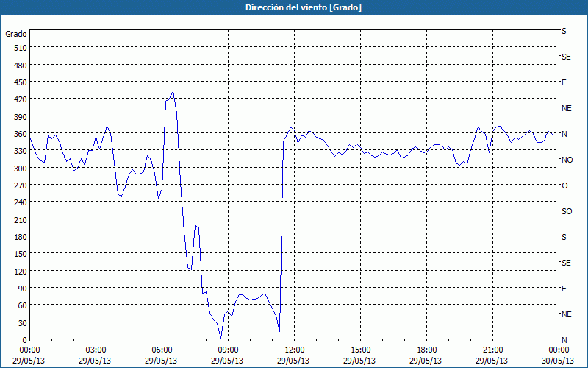Click the 240 y-axis tick label

[x=21, y=202]
